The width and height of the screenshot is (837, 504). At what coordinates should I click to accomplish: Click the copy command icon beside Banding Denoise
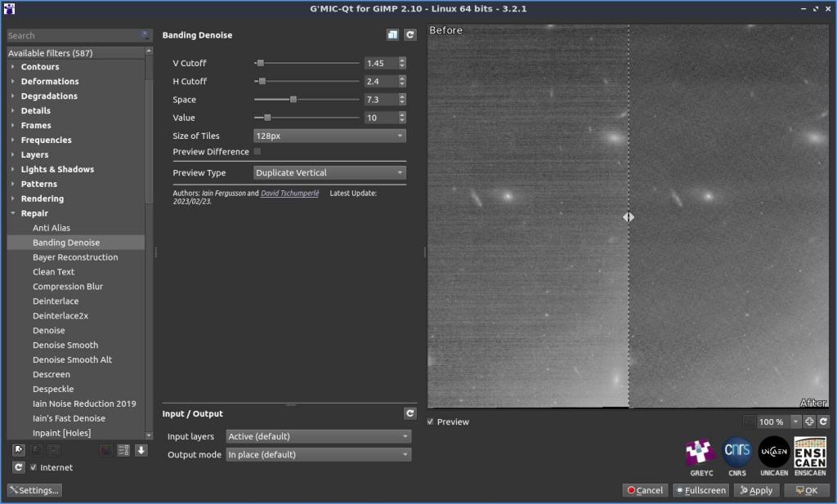(x=393, y=35)
